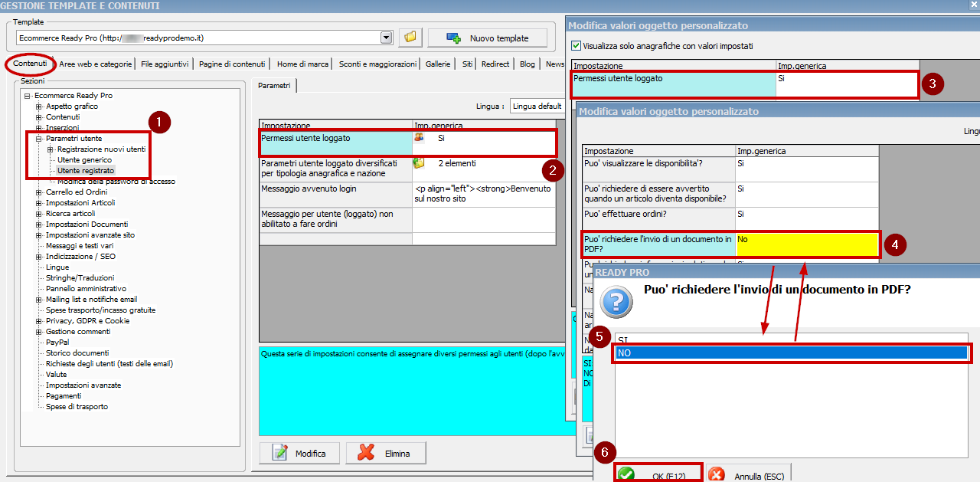This screenshot has width=980, height=482.
Task: Select 'Messaggio per utente (loggato) non abilitato' row
Action: point(407,219)
